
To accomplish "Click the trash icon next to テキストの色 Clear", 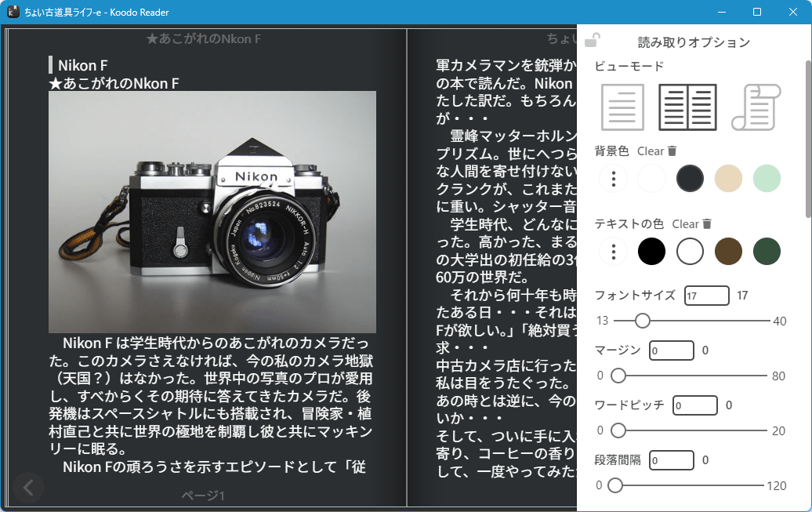I will [707, 224].
